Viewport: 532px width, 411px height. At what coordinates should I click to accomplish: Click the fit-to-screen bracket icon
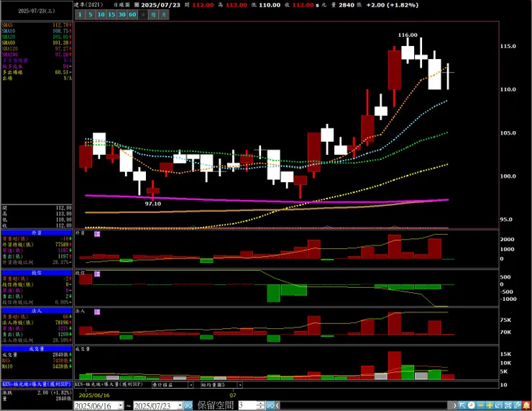[508, 405]
